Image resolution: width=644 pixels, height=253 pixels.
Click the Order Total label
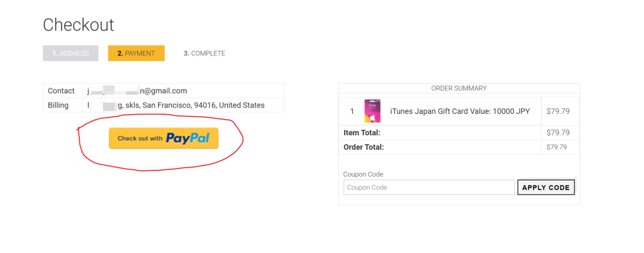364,147
